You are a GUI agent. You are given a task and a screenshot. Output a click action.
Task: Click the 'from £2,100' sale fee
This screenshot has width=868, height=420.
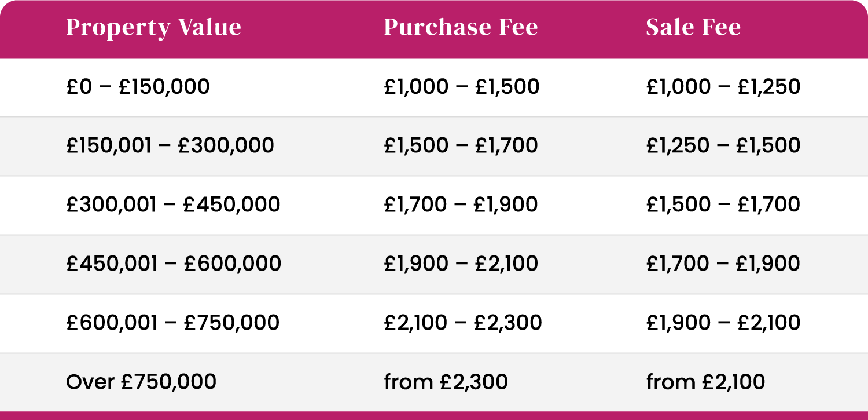tap(705, 382)
